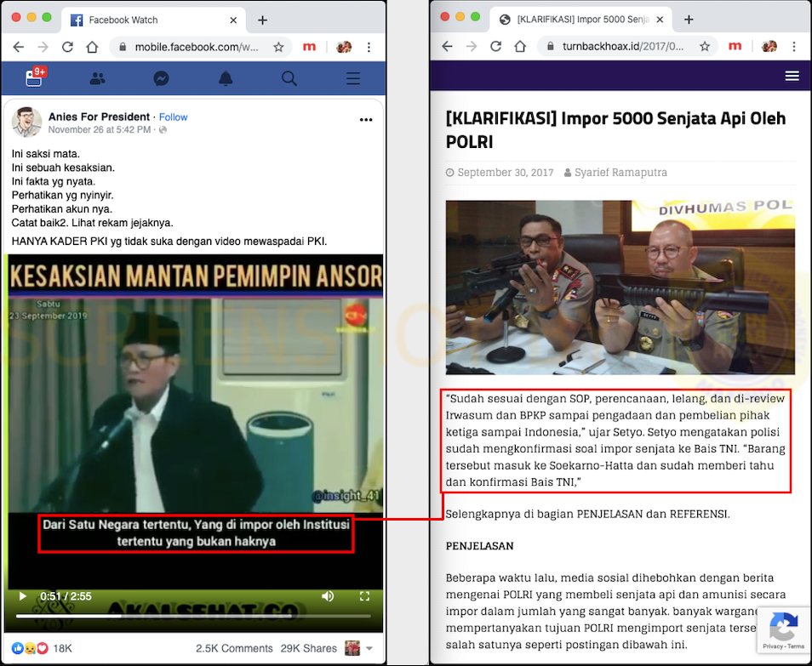The width and height of the screenshot is (812, 666).
Task: Mute the video with the volume icon
Action: (x=328, y=596)
